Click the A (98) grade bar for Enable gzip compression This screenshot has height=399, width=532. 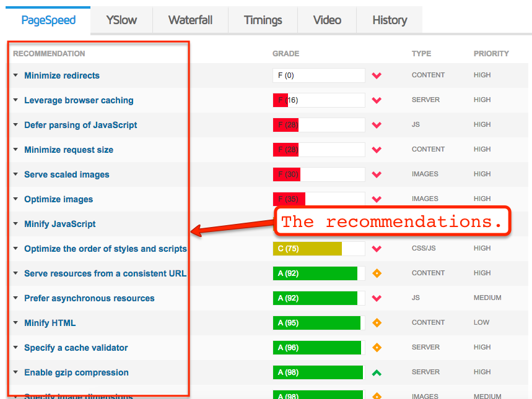point(319,372)
